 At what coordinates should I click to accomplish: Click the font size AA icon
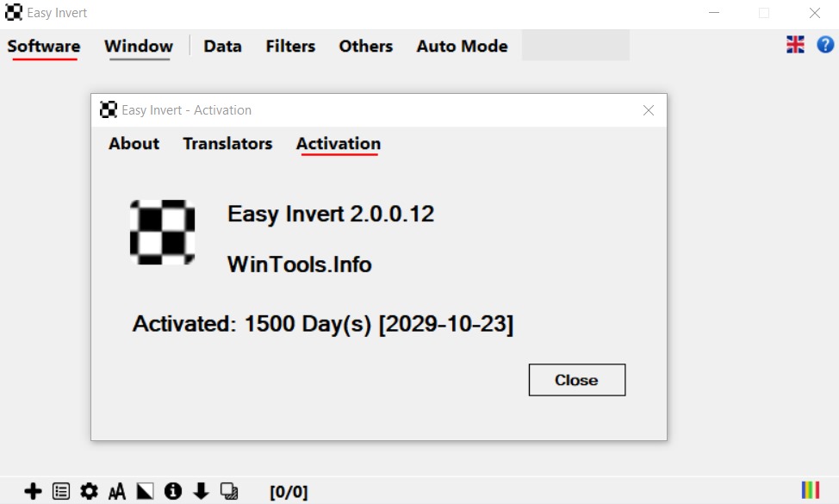(117, 492)
